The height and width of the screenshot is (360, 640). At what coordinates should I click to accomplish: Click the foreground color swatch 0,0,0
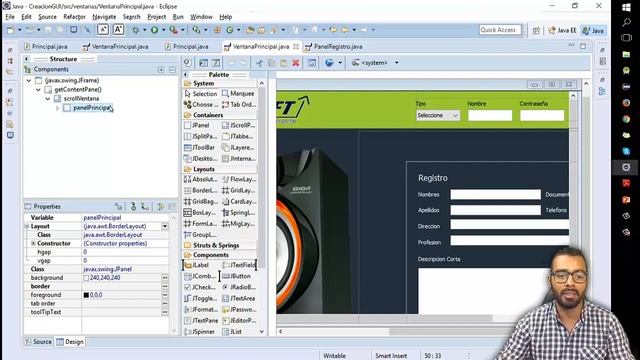coord(86,295)
